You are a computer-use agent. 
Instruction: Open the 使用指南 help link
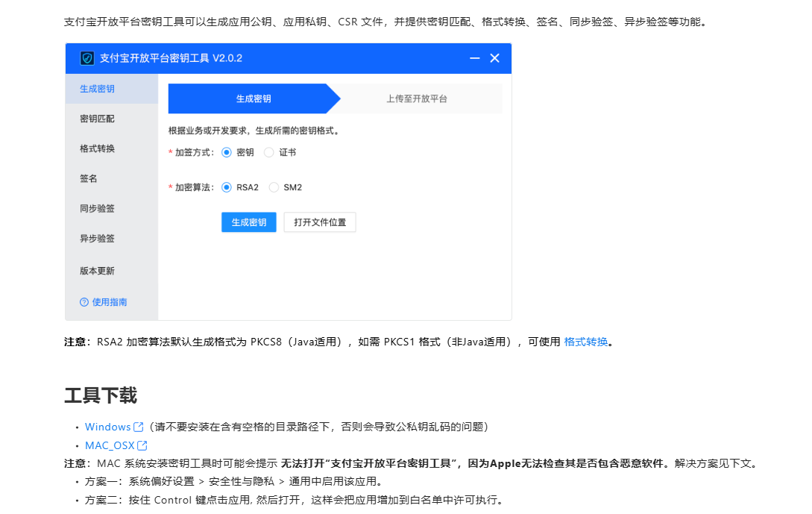(110, 302)
